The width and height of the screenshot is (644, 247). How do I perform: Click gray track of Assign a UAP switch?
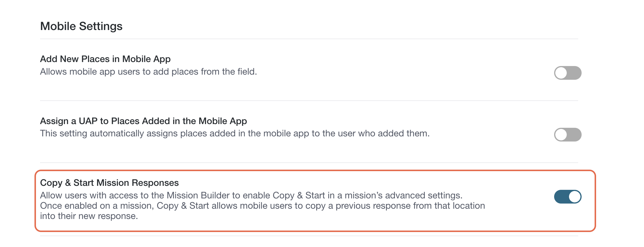point(574,135)
